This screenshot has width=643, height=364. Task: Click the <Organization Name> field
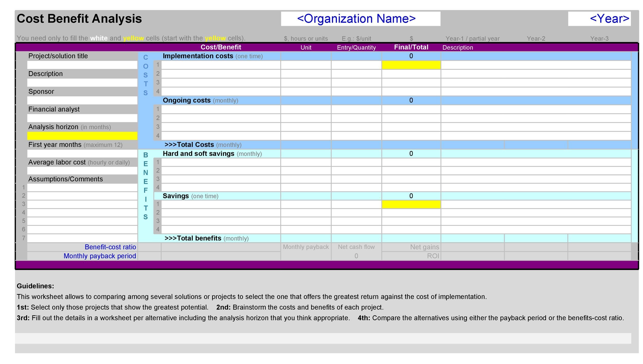point(360,19)
